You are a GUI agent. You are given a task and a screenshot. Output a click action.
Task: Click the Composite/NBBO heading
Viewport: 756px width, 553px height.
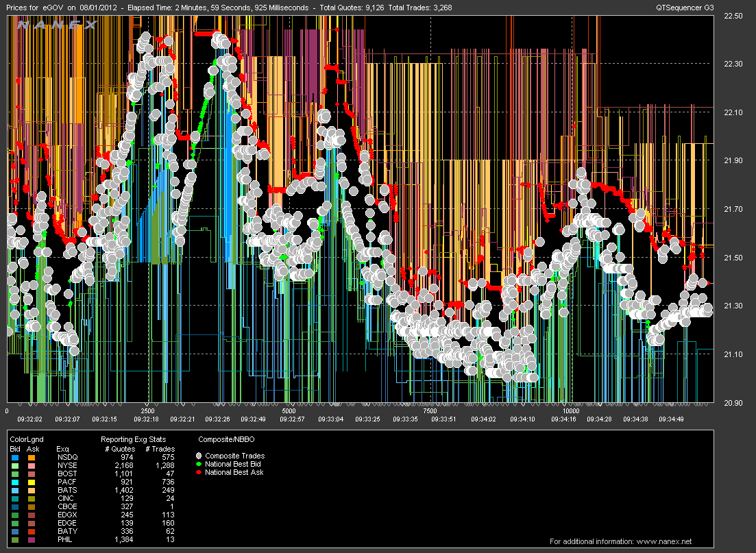click(226, 439)
